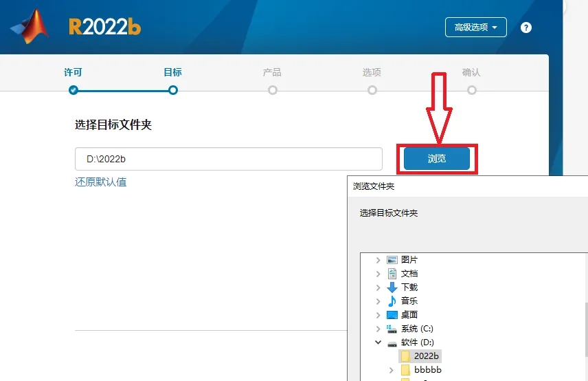
Task: Go to the 目标 step tab
Action: [173, 72]
